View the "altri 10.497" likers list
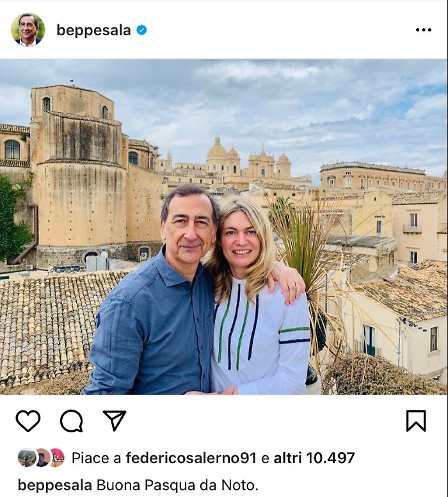Viewport: 448px width, 497px height. click(314, 458)
